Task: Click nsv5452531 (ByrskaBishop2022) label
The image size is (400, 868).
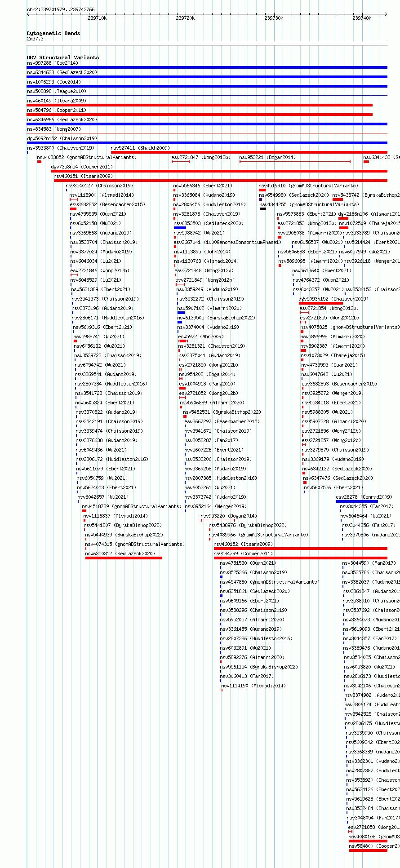Action: pos(222,412)
